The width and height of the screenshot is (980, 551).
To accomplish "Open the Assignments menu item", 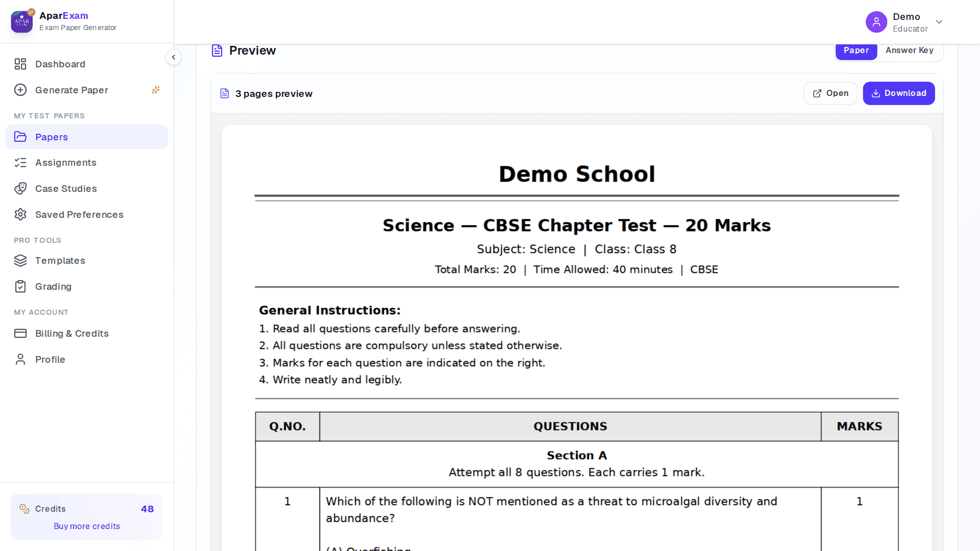I will [x=87, y=163].
